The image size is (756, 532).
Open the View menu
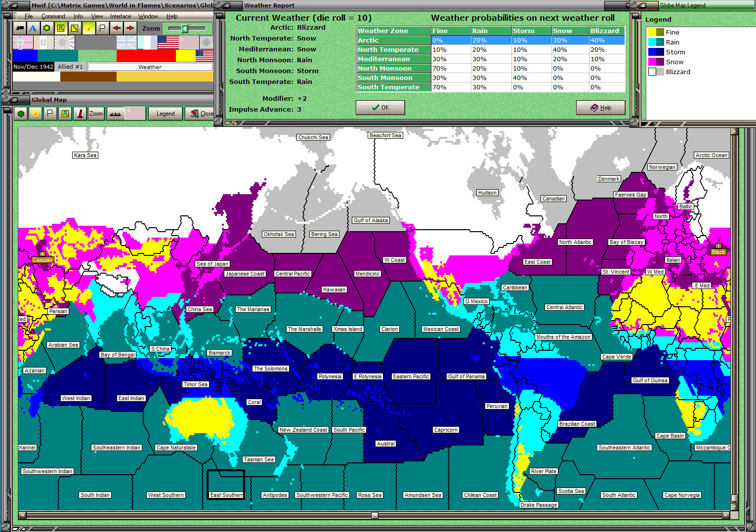[97, 16]
